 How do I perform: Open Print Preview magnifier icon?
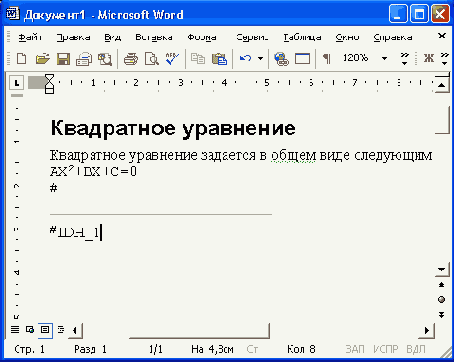(152, 59)
